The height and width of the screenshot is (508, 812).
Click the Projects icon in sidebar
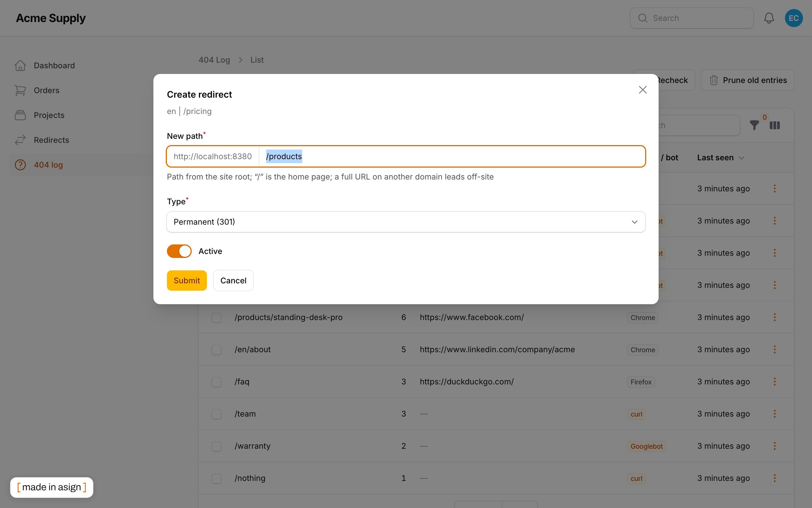(x=20, y=115)
